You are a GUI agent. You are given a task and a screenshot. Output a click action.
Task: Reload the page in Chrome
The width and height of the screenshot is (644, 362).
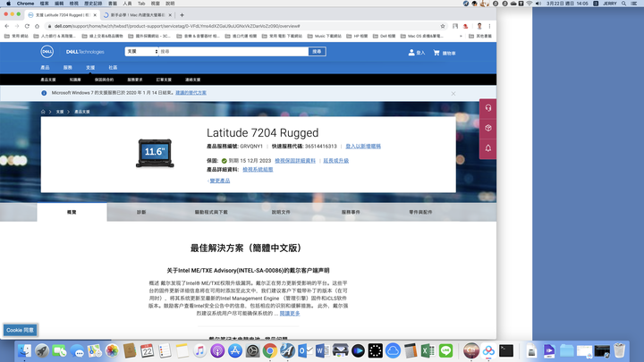coord(27,26)
